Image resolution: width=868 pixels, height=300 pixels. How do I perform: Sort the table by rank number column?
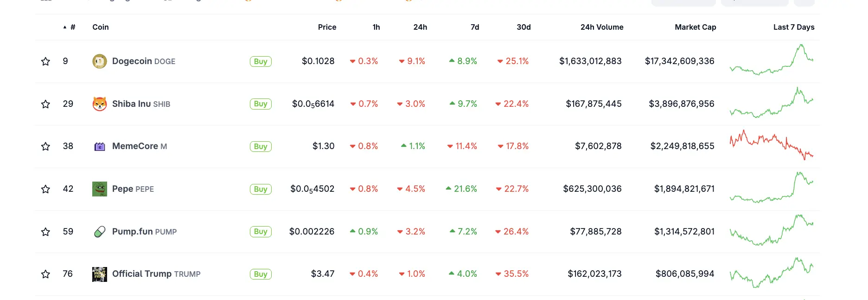[72, 27]
